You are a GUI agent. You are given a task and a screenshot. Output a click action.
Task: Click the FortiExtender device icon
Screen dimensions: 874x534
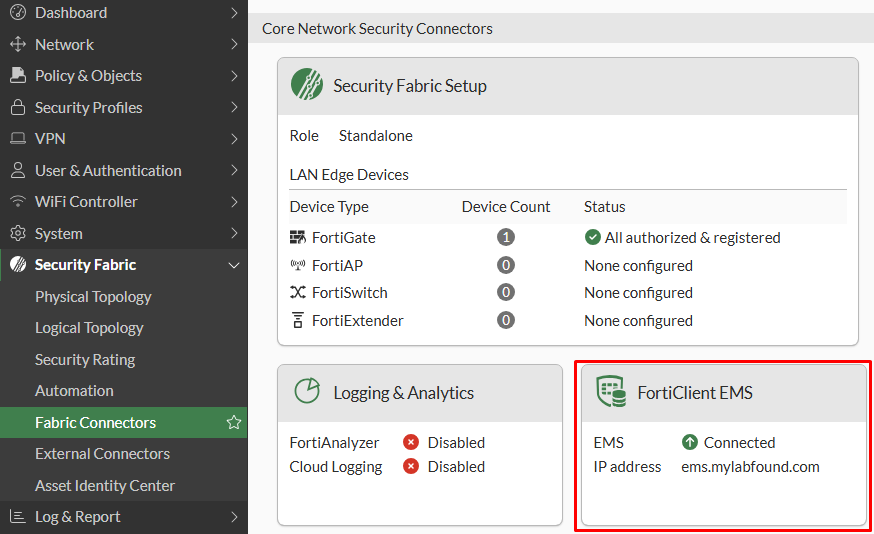298,320
